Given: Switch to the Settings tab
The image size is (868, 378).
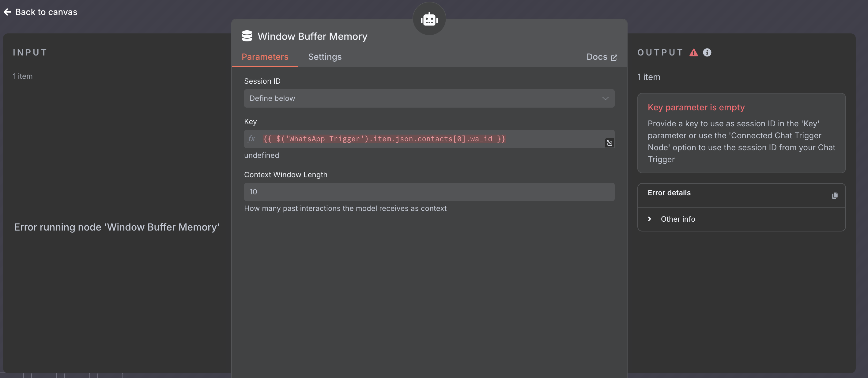Looking at the screenshot, I should click(x=324, y=57).
